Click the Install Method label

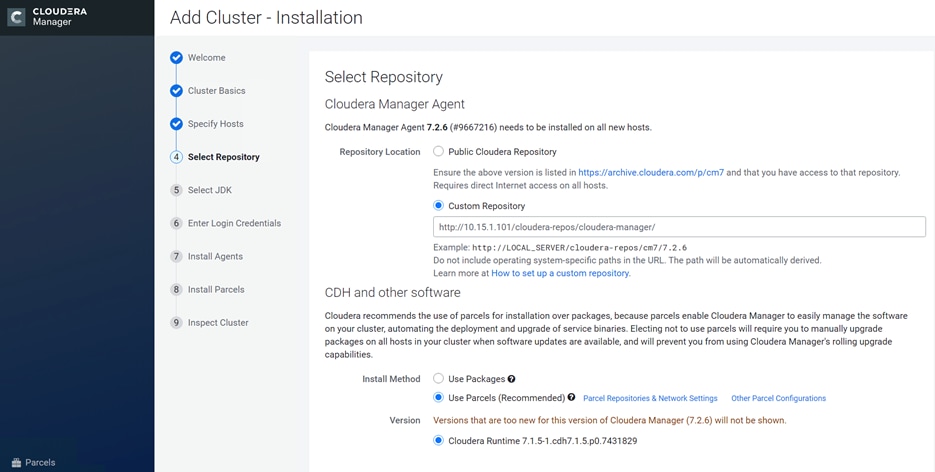pyautogui.click(x=391, y=379)
